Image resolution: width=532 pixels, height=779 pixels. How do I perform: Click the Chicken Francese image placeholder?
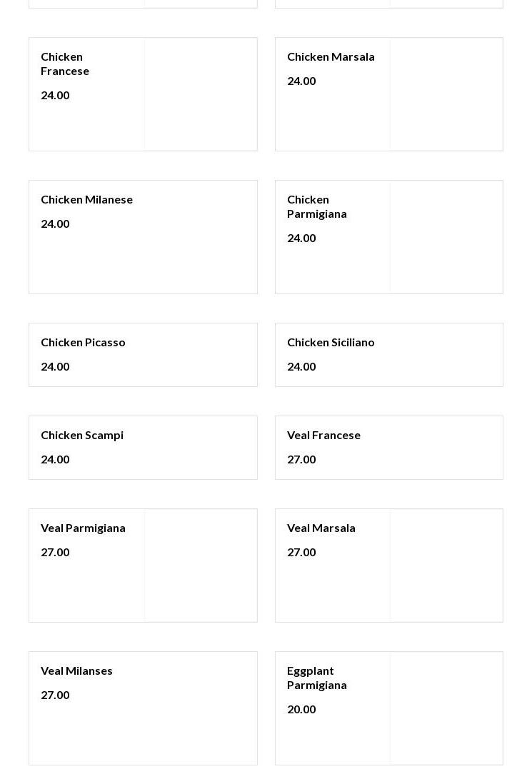coord(201,94)
